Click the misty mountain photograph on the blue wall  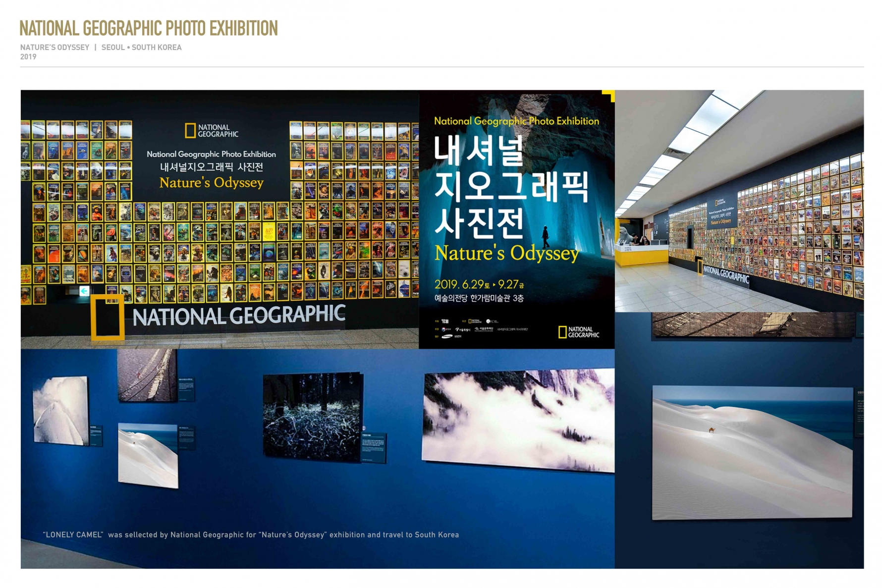(519, 421)
